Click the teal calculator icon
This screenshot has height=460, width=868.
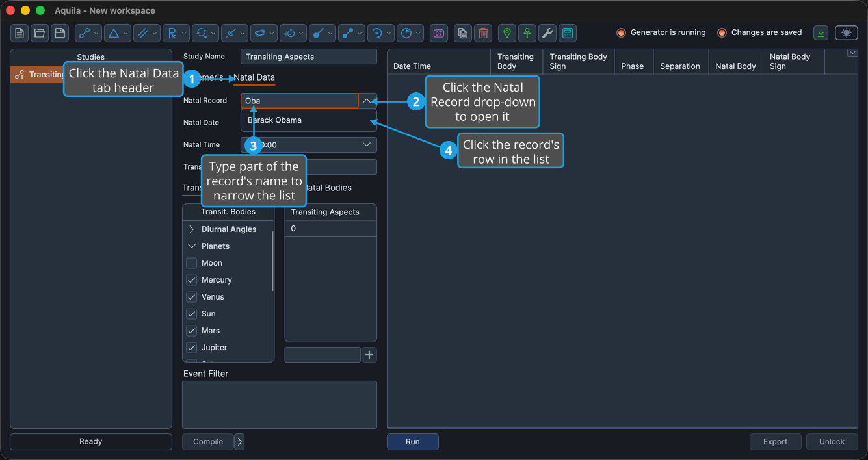pos(568,33)
